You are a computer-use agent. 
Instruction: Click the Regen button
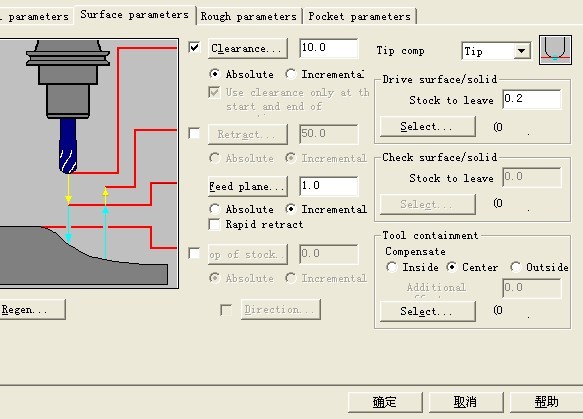(x=32, y=309)
